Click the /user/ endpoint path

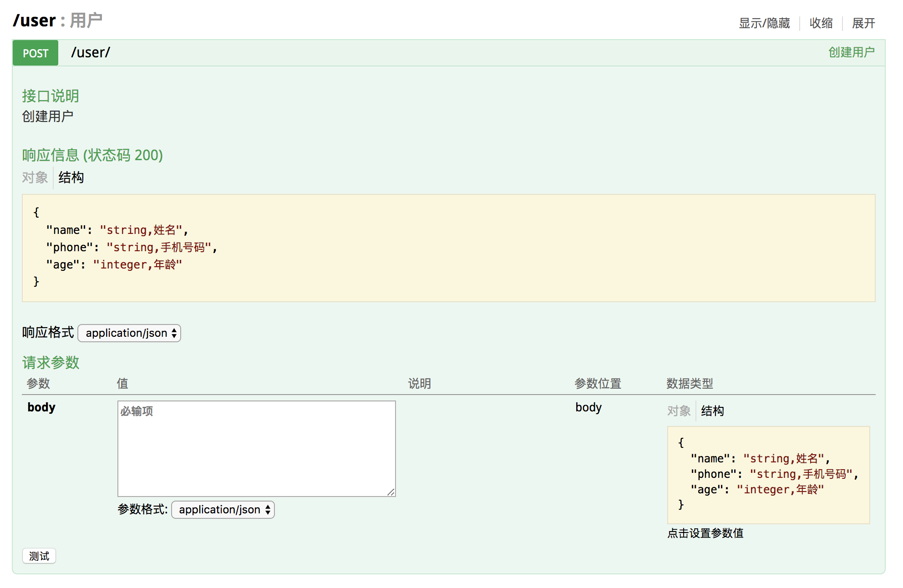coord(90,53)
